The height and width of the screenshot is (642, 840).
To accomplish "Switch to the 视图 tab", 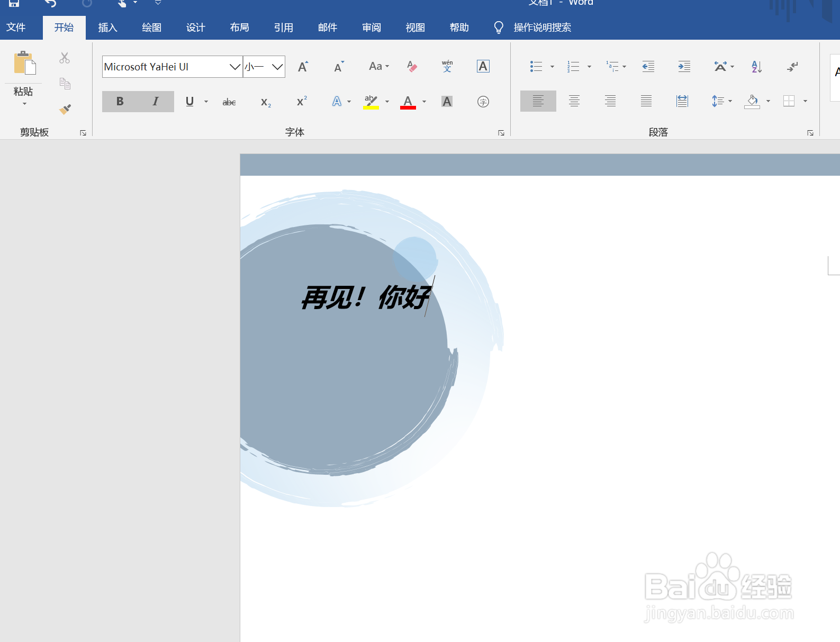I will [415, 28].
